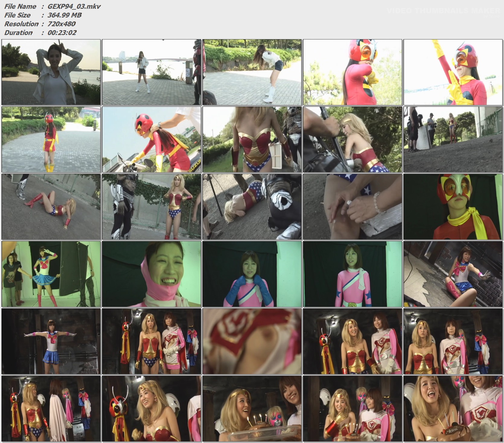Click the file name value GEXP94_03.mkv
Viewport: 504px width, 443px height.
[74, 6]
